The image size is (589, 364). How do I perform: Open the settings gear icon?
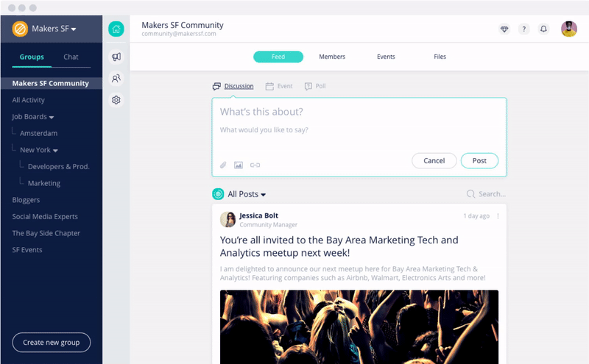point(116,100)
